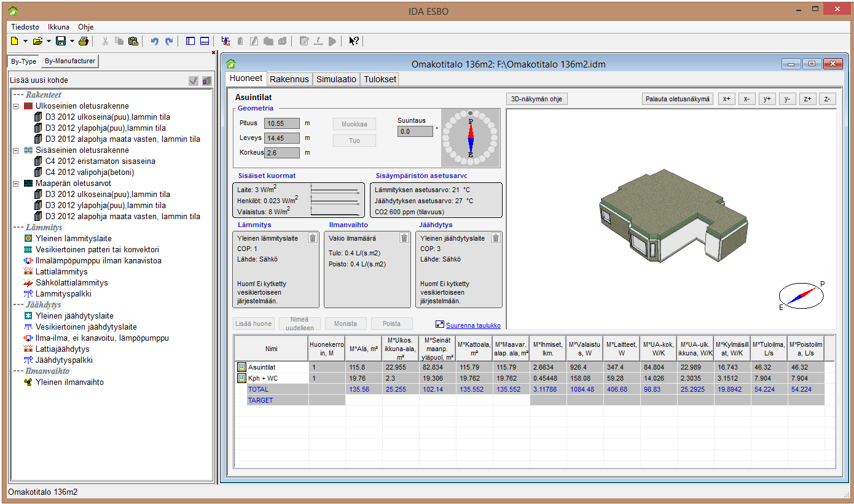This screenshot has height=504, width=854.
Task: Select the Huoneet tab
Action: pyautogui.click(x=246, y=79)
